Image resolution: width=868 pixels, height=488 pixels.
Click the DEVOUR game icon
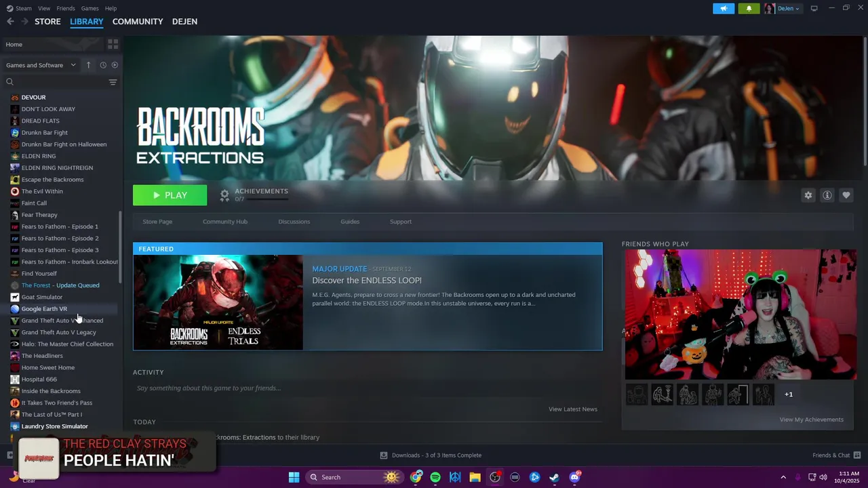coord(15,98)
